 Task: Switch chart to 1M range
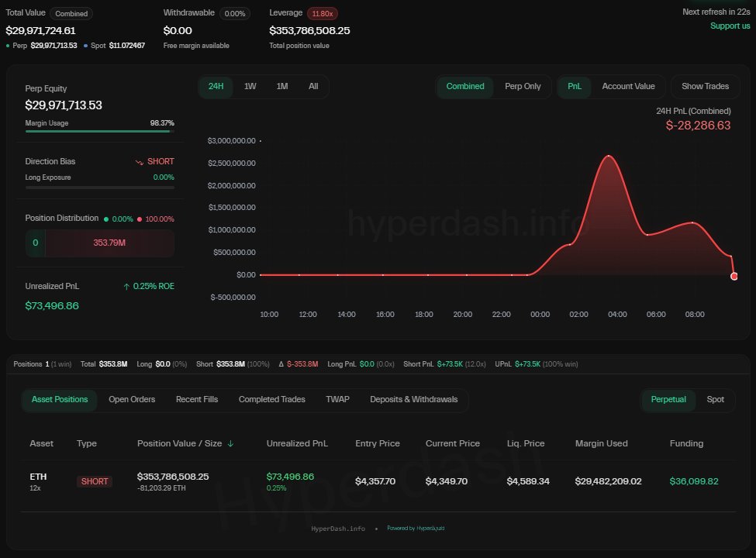point(282,86)
